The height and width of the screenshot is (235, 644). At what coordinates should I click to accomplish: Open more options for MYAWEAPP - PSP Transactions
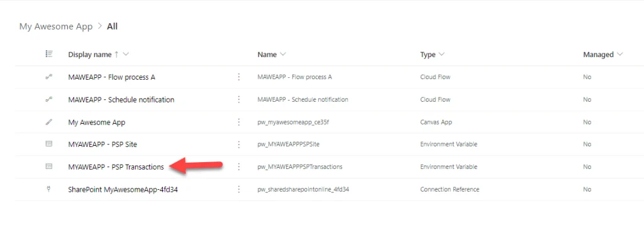coord(238,167)
